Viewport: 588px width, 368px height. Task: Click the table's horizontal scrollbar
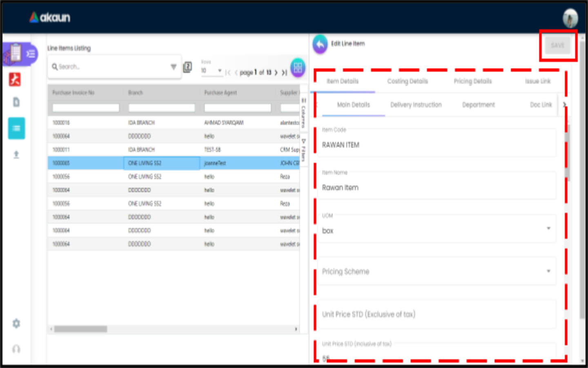(x=81, y=329)
